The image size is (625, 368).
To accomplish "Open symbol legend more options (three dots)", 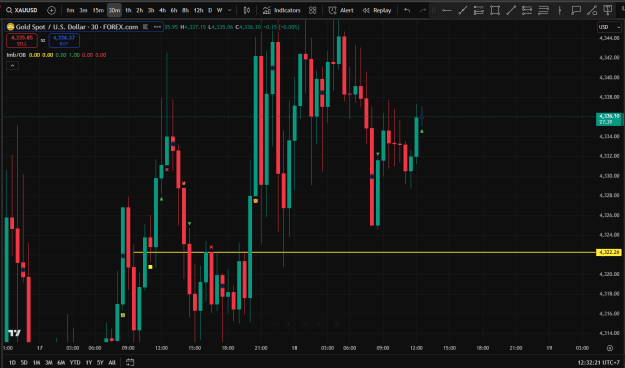I will (157, 27).
